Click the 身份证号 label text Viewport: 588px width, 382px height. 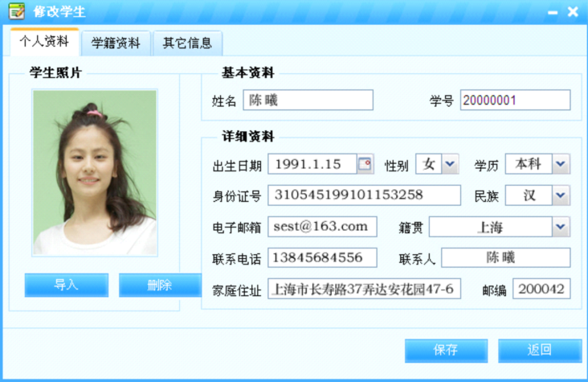[237, 196]
